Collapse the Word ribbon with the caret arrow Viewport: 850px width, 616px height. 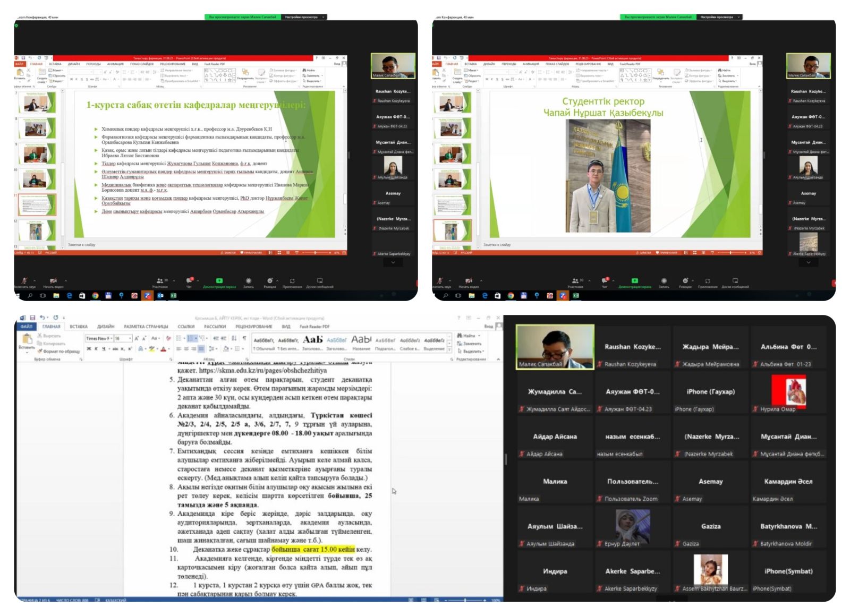pyautogui.click(x=498, y=360)
